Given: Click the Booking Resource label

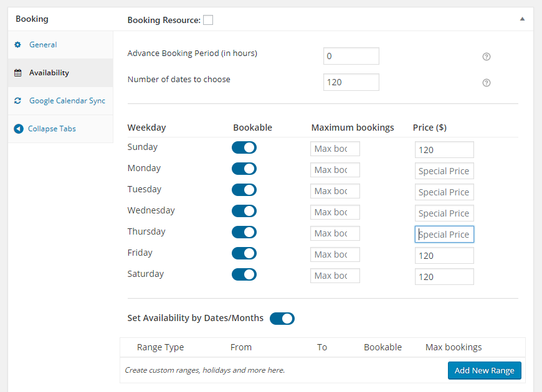Looking at the screenshot, I should [x=164, y=20].
